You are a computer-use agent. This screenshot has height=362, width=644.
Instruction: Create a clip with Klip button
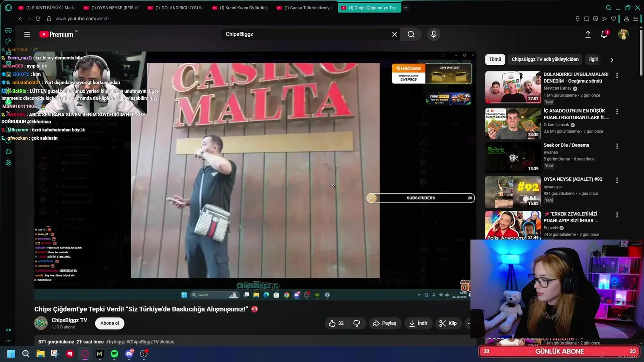448,323
